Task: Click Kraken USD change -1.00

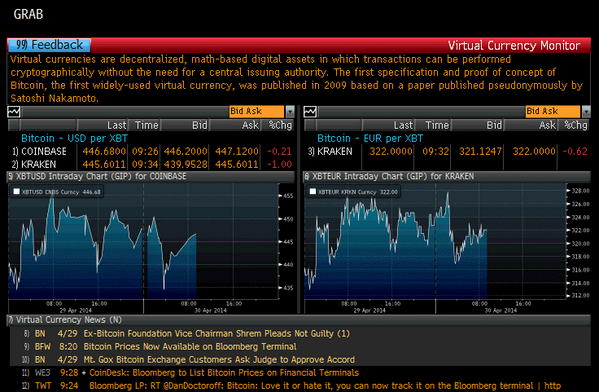Action: click(x=279, y=164)
